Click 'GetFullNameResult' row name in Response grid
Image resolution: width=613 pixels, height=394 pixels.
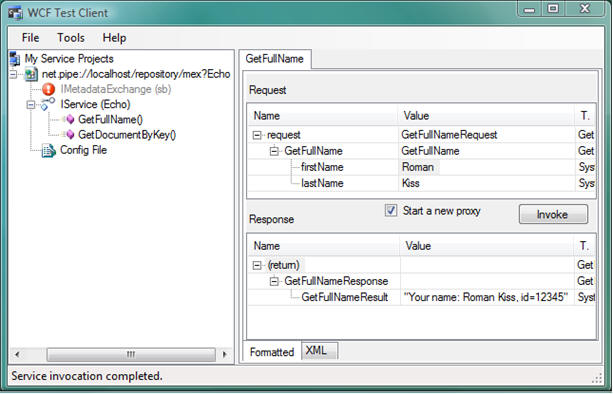[x=344, y=297]
